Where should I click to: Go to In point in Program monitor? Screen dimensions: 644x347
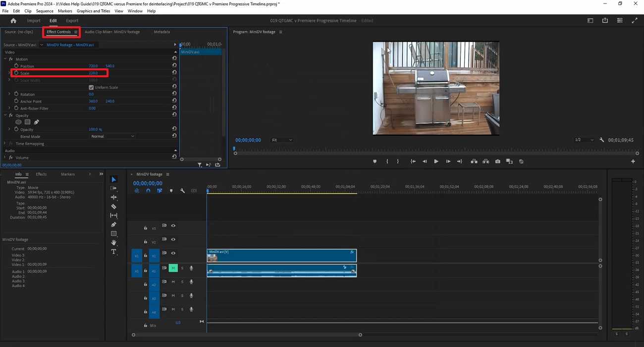413,161
